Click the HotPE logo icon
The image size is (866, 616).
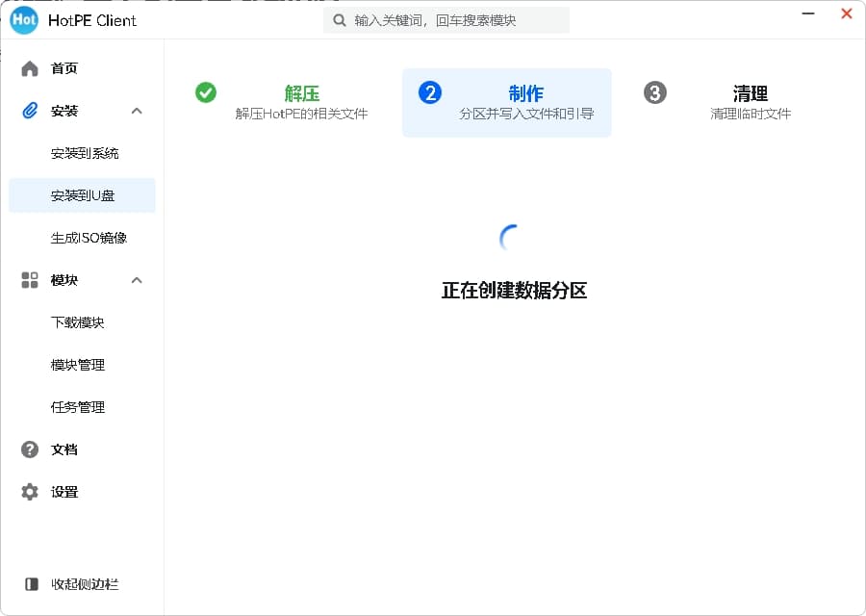[24, 20]
